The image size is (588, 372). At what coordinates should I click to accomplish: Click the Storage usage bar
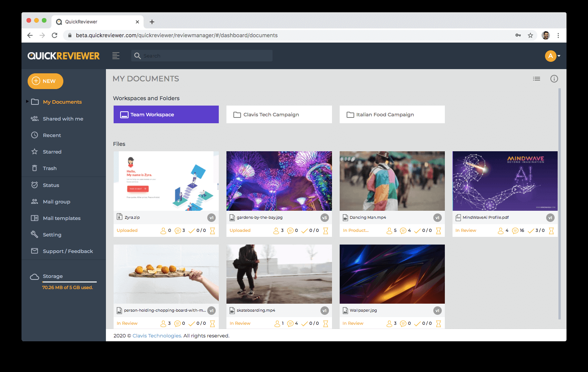(69, 282)
